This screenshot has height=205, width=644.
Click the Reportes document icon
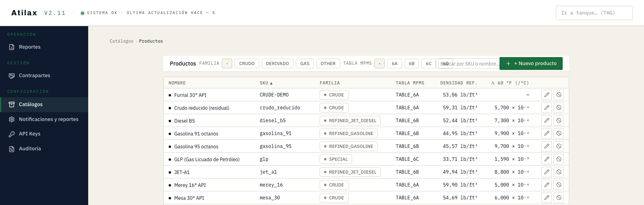coord(12,47)
